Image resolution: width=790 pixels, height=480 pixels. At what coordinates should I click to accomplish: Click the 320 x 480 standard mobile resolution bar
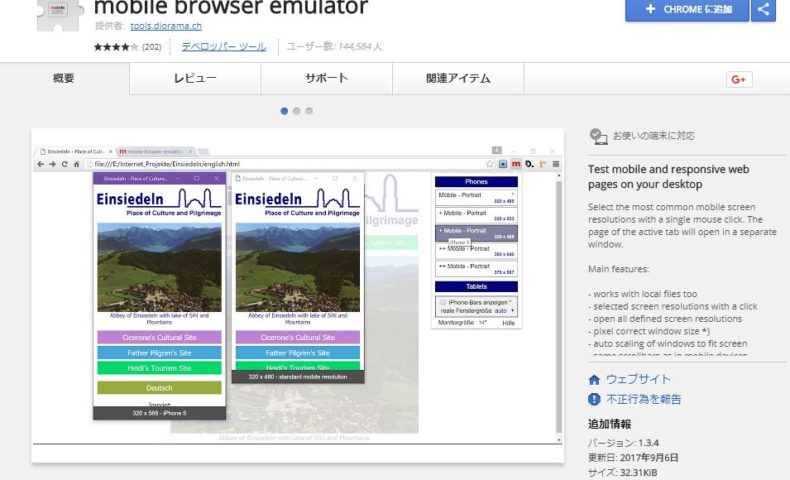click(298, 377)
